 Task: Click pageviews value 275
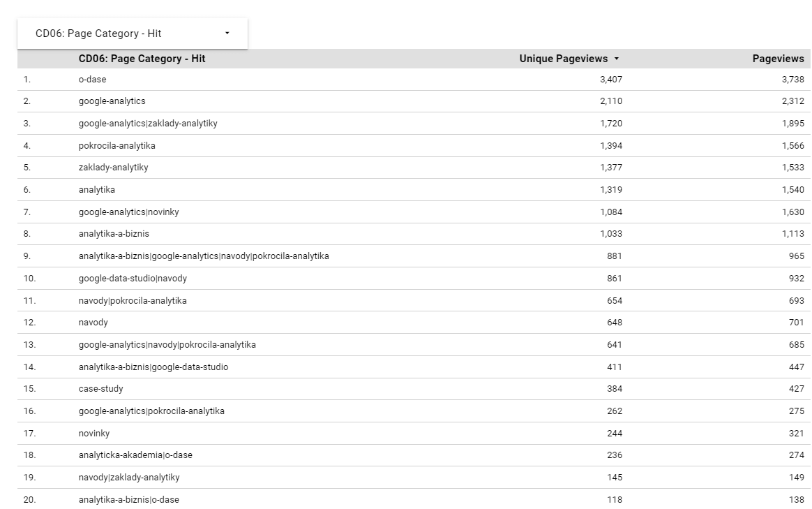point(797,411)
